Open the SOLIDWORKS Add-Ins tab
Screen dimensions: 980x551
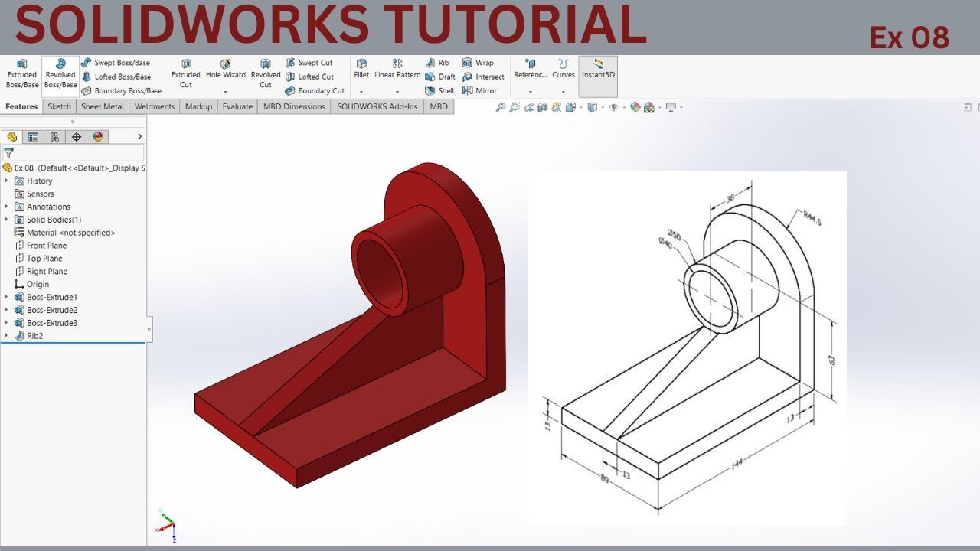click(x=377, y=106)
